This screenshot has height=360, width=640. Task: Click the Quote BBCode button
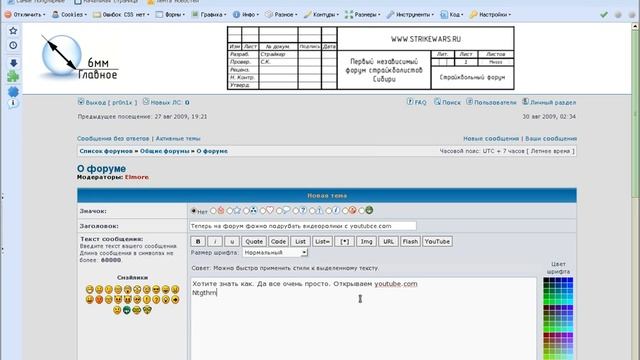254,242
